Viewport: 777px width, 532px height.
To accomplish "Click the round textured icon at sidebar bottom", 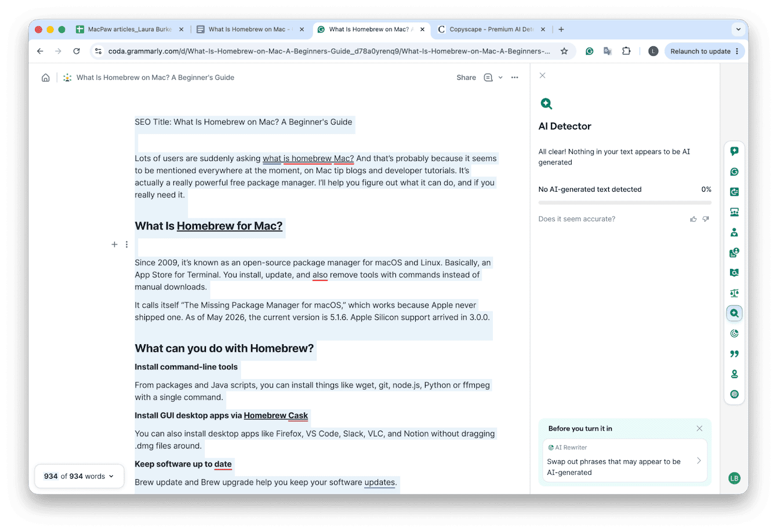I will [734, 394].
